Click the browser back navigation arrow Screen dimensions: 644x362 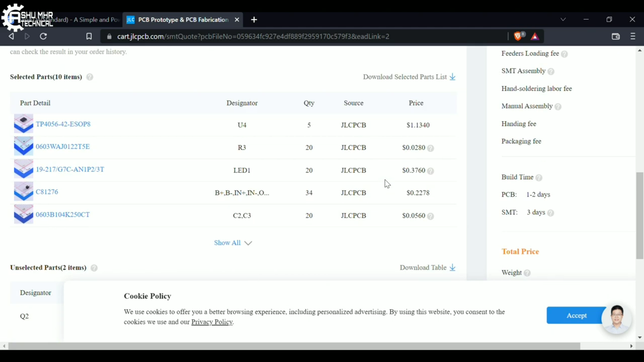point(11,36)
